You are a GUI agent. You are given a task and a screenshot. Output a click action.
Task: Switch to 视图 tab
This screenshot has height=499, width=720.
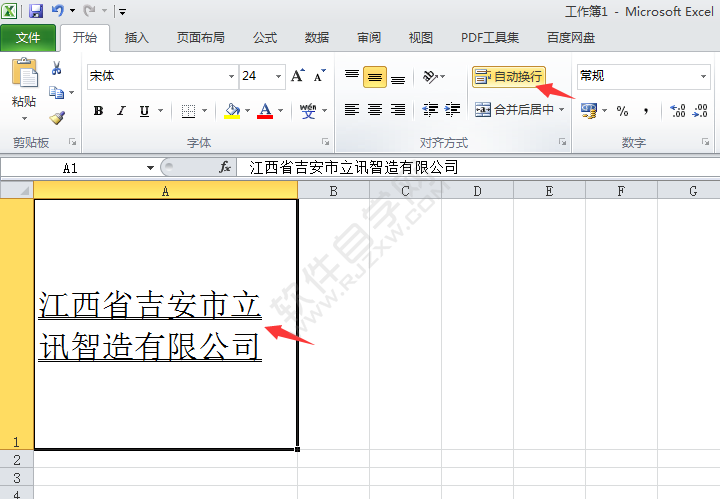(421, 38)
